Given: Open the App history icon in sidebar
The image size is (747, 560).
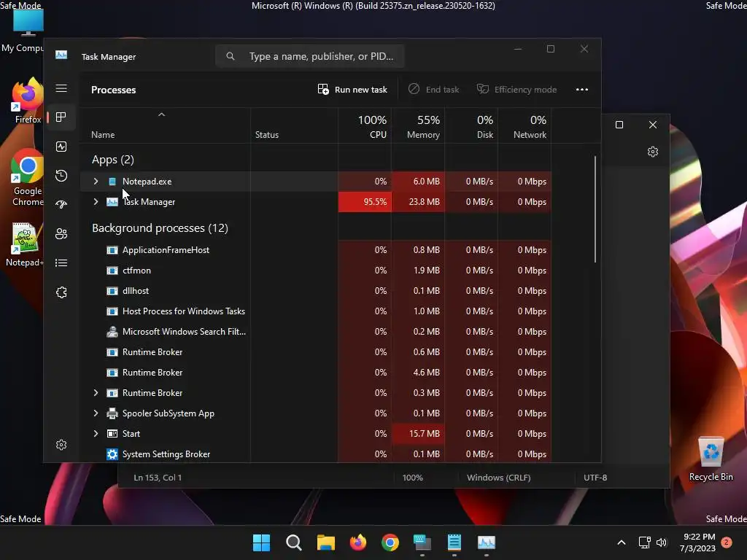Looking at the screenshot, I should [x=61, y=176].
